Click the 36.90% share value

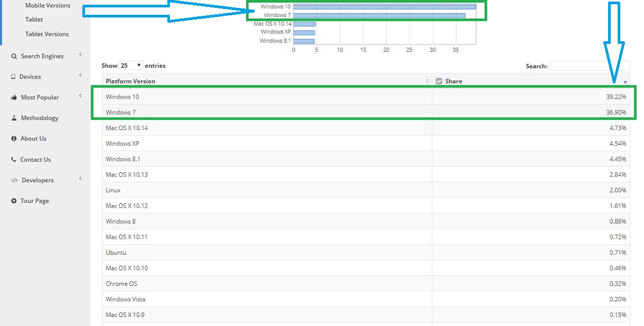click(x=616, y=113)
